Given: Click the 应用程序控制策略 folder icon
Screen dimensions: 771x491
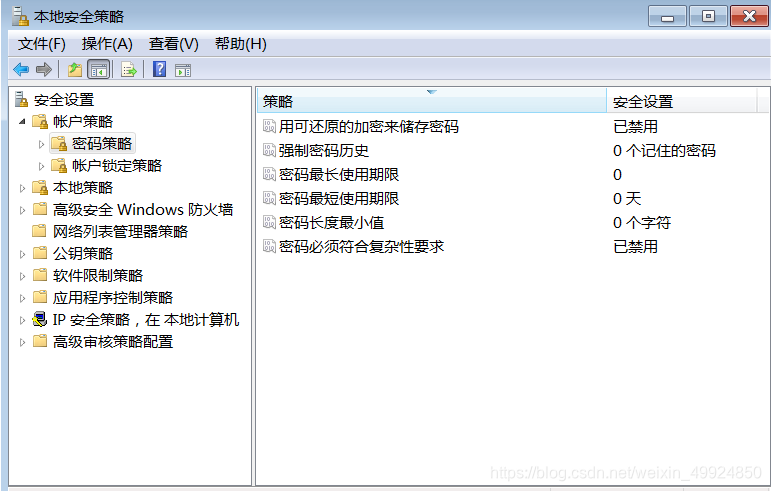Looking at the screenshot, I should click(x=40, y=297).
